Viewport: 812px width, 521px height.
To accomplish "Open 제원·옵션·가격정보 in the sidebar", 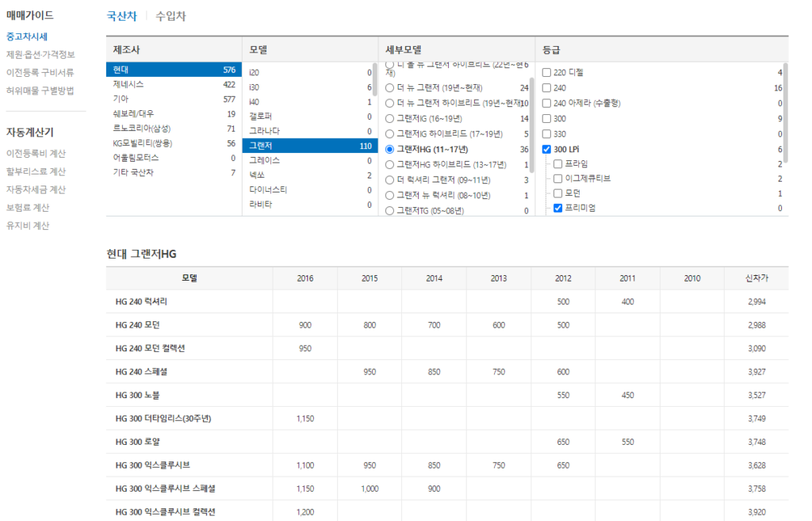I will (40, 55).
